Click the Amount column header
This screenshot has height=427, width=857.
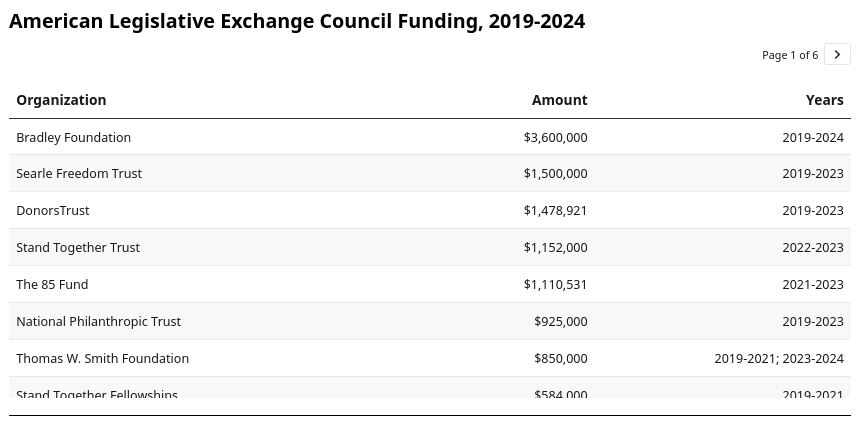(x=559, y=100)
